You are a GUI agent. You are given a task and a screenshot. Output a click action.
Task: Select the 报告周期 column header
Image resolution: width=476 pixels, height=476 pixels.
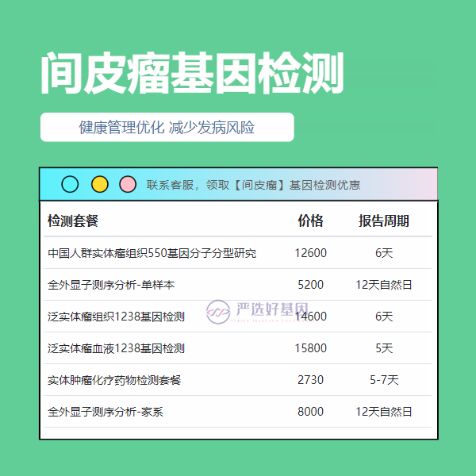point(384,221)
